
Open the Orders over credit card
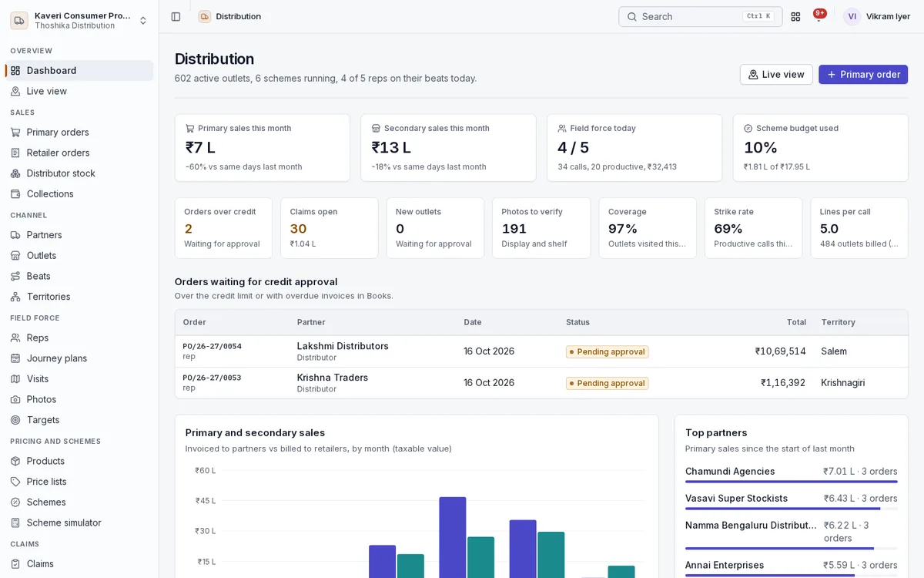tap(223, 228)
